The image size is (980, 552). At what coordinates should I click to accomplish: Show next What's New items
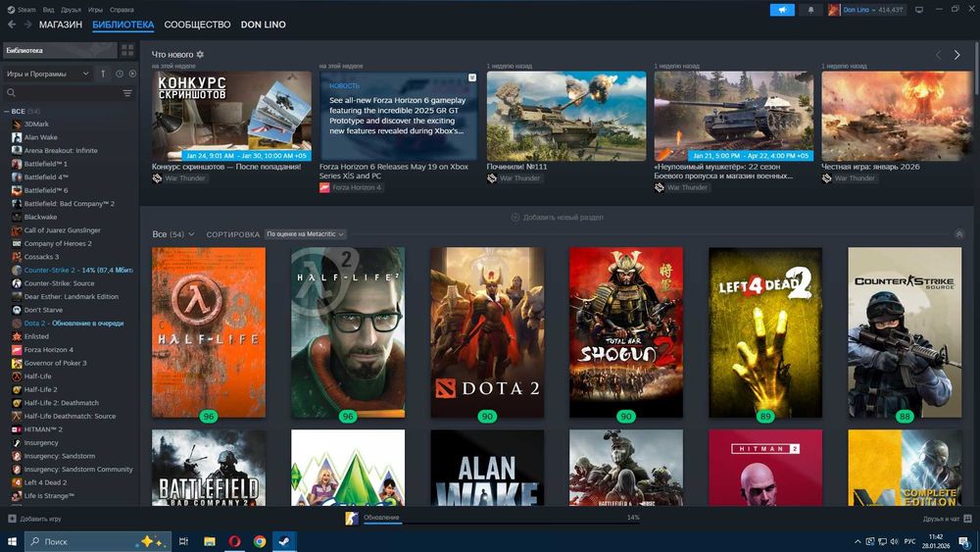point(956,55)
